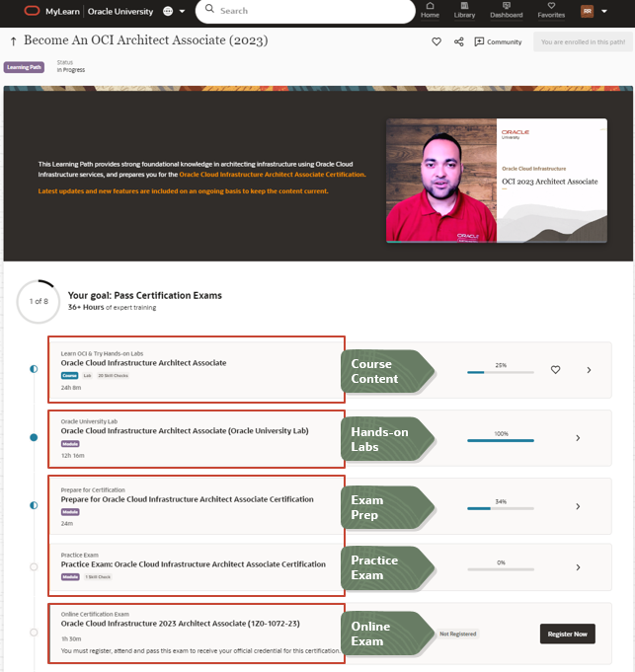Expand the globe dropdown arrow

pyautogui.click(x=183, y=12)
